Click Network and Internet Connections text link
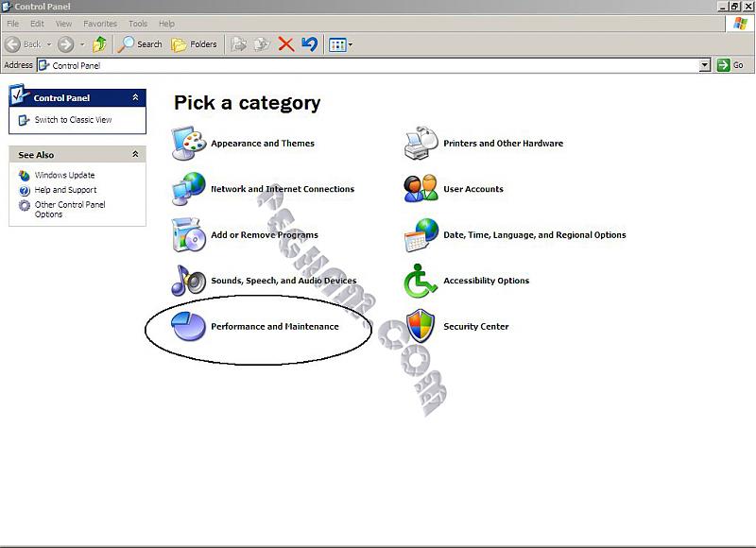 pyautogui.click(x=283, y=189)
